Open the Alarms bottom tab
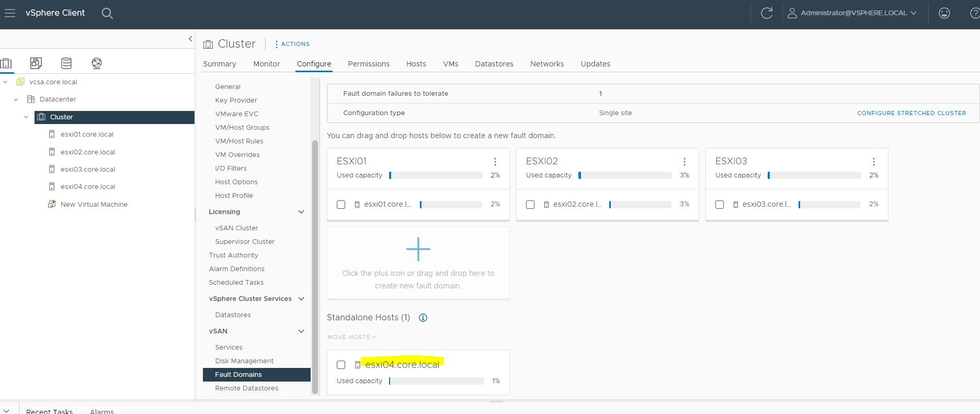Viewport: 980px width, 414px height. [102, 411]
